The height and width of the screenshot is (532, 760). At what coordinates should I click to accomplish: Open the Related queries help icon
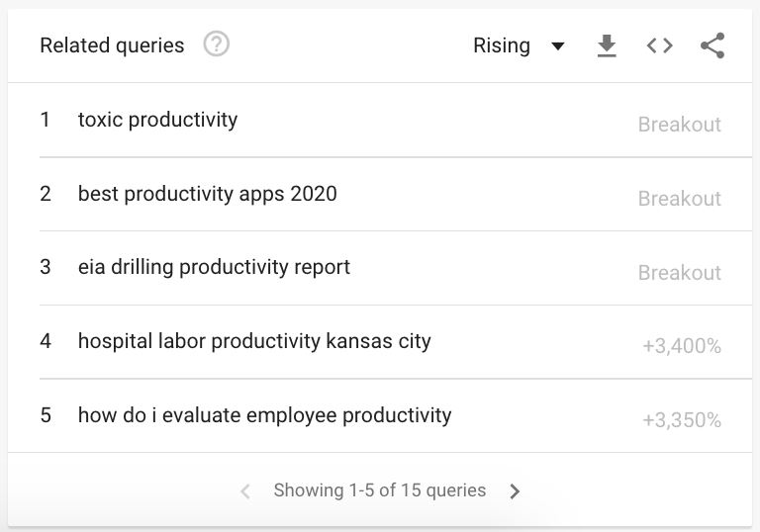pyautogui.click(x=216, y=45)
